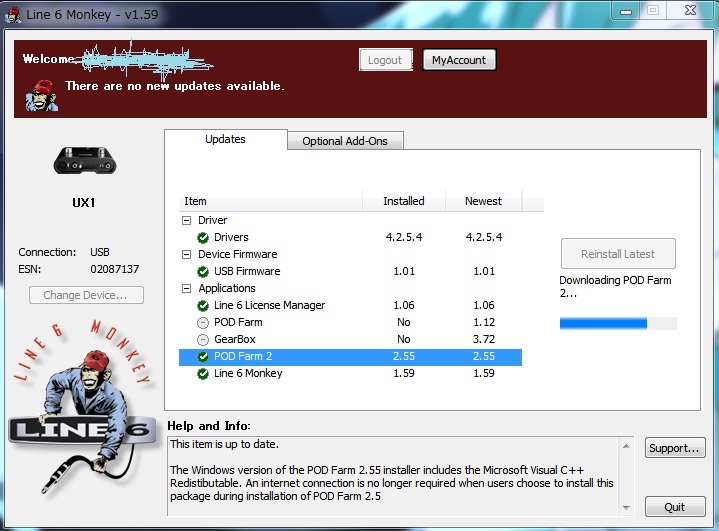Select the POD Farm 2 row
The height and width of the screenshot is (531, 719).
click(x=350, y=357)
